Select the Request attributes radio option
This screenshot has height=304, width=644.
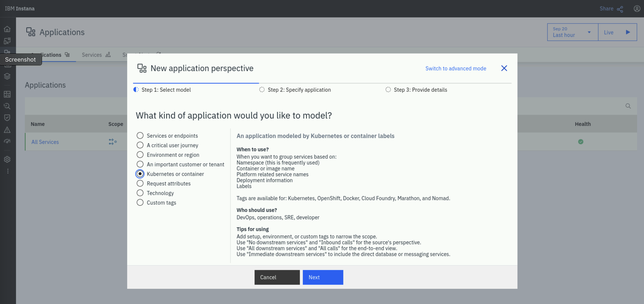point(140,183)
